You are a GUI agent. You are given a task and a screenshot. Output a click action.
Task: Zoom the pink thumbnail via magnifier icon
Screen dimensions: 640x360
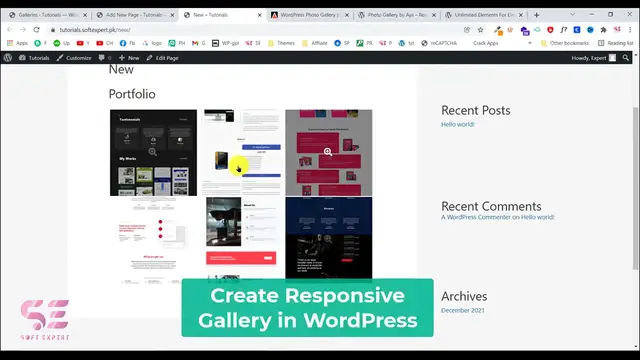coord(328,152)
